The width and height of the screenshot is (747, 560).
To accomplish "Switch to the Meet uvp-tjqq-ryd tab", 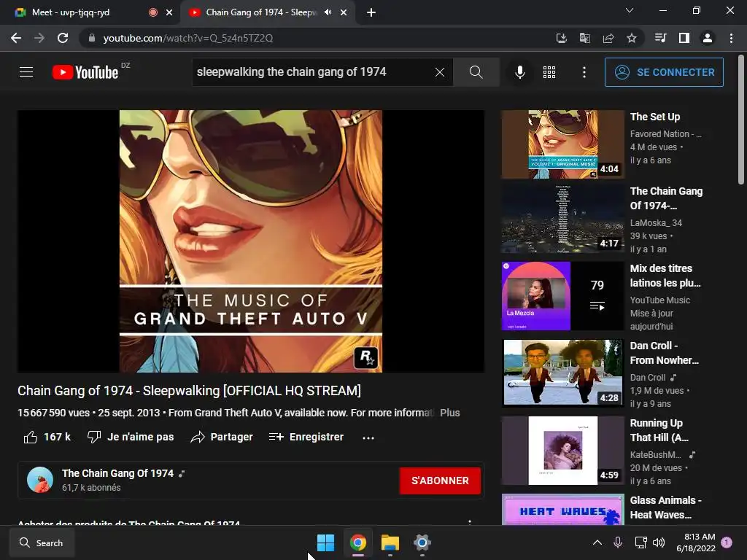I will pyautogui.click(x=81, y=12).
